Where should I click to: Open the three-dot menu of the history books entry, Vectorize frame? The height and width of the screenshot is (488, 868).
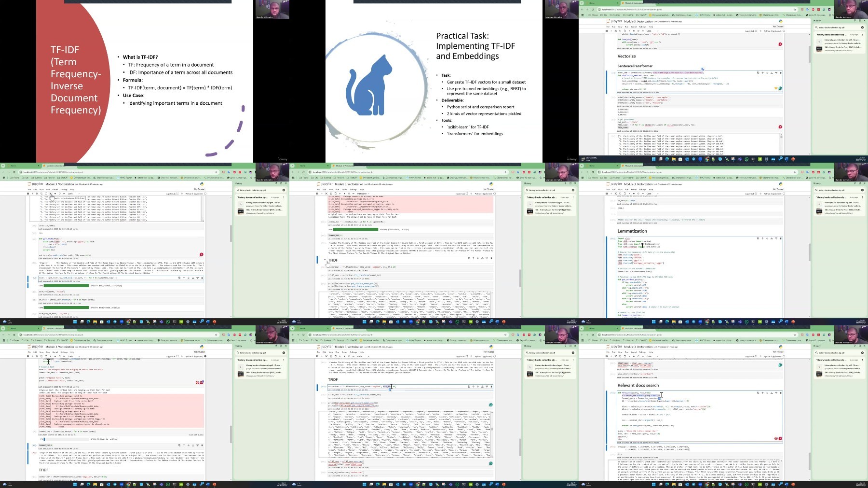(862, 35)
